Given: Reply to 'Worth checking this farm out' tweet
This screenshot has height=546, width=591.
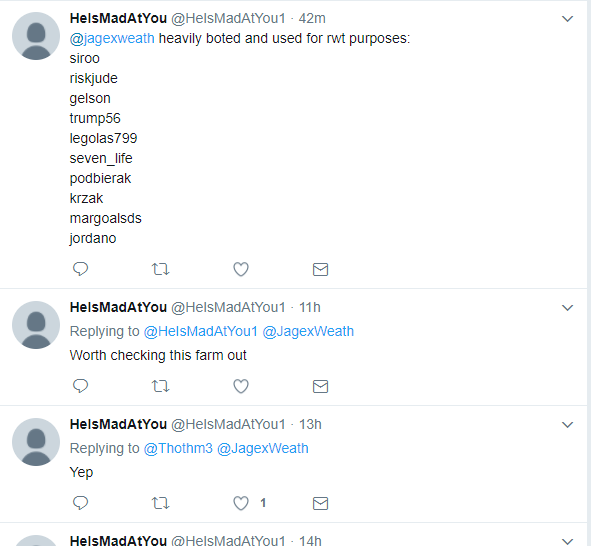Looking at the screenshot, I should point(80,386).
